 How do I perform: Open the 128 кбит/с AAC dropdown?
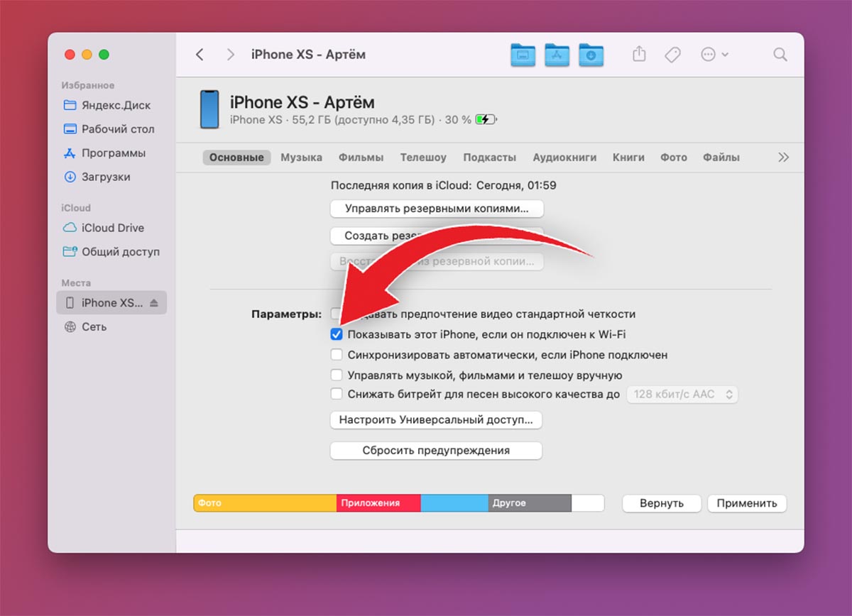(x=682, y=395)
